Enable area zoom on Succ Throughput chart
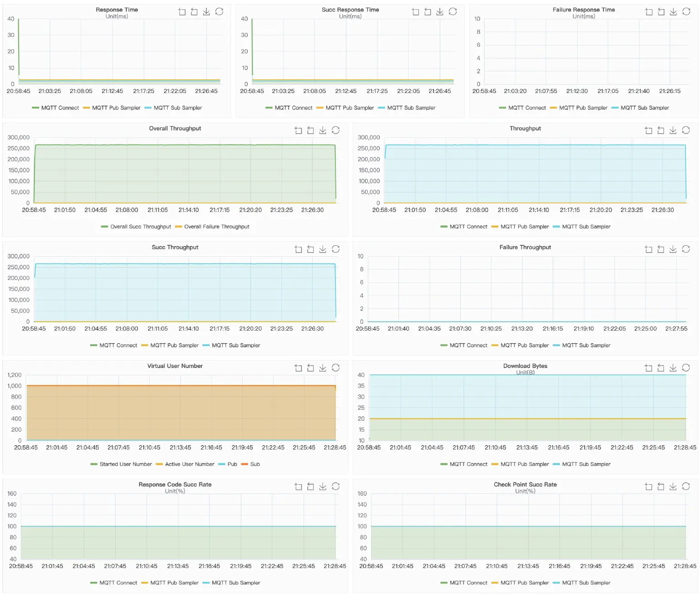The width and height of the screenshot is (700, 595). 298,249
